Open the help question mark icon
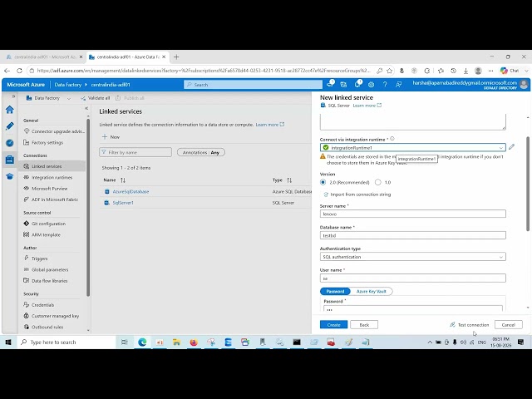The width and height of the screenshot is (532, 399). tap(385, 85)
